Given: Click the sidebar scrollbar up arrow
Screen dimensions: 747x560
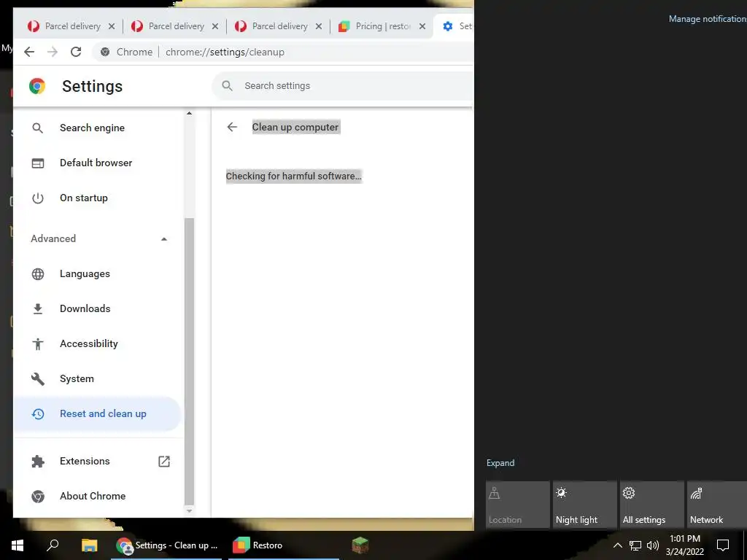Looking at the screenshot, I should (x=189, y=113).
